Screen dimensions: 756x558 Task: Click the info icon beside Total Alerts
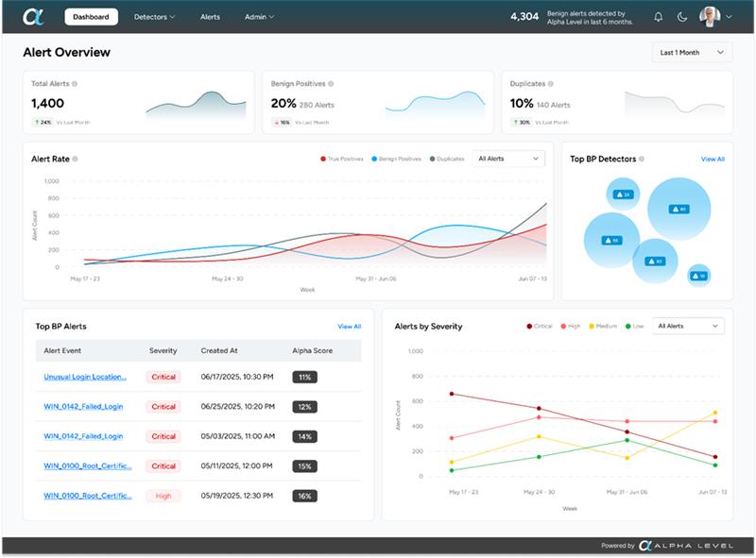pos(75,84)
